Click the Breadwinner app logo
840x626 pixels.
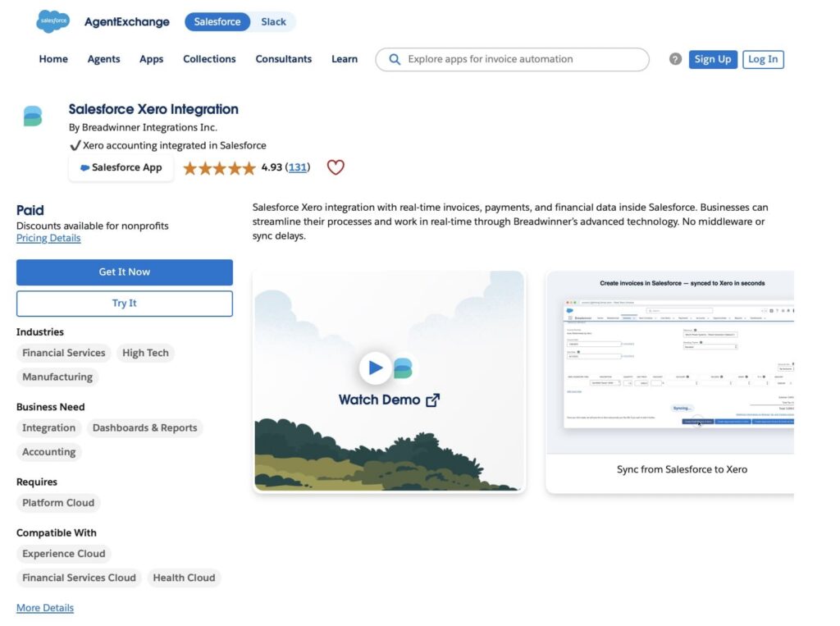(x=33, y=116)
